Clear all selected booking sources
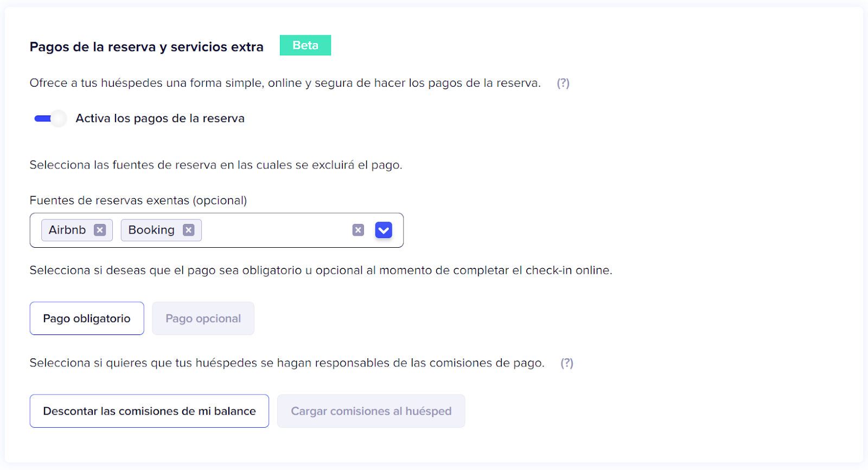 (358, 230)
